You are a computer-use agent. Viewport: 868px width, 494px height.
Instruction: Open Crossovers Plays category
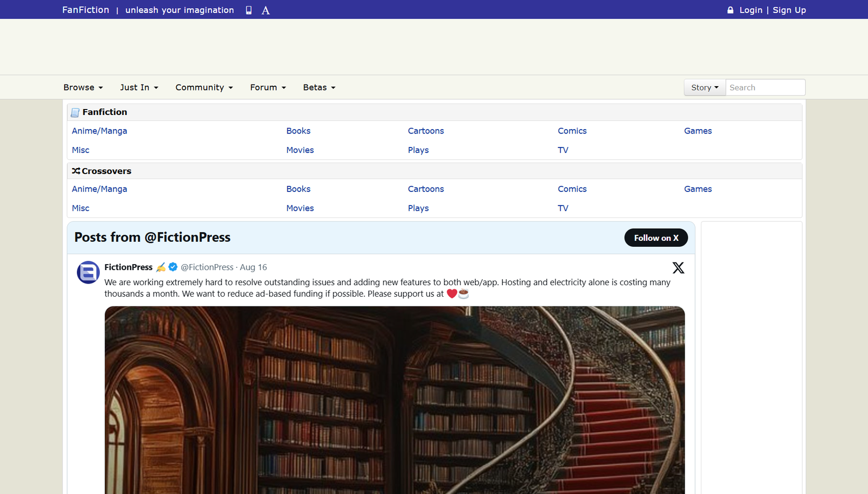click(x=418, y=208)
